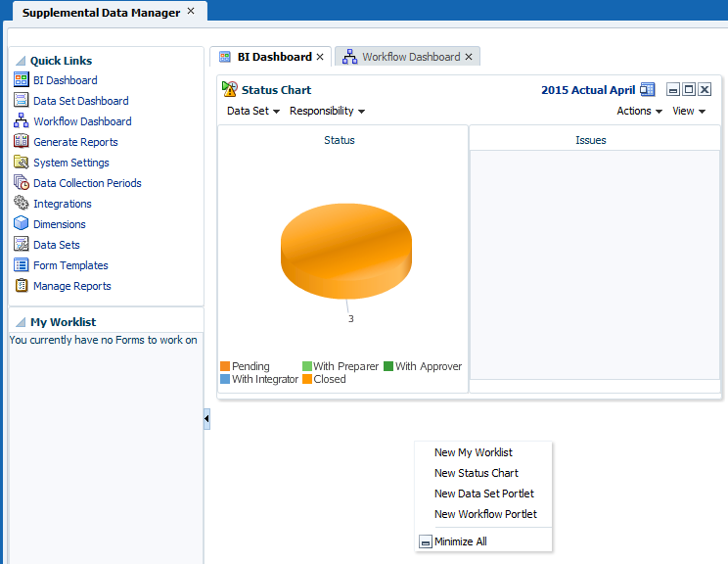Close the BI Dashboard tab

[x=320, y=57]
